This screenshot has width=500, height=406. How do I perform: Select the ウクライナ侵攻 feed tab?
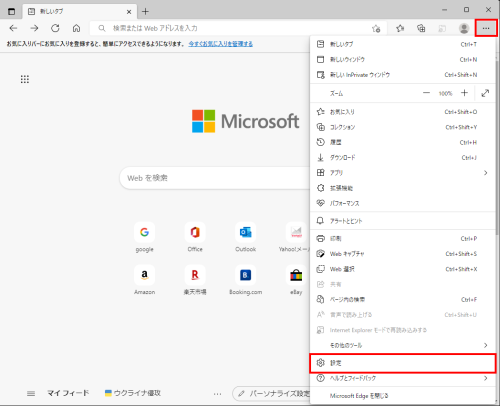click(133, 393)
